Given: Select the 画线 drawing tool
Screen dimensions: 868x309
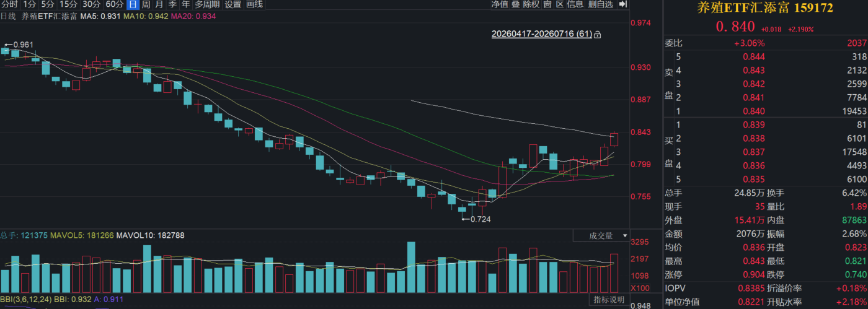Looking at the screenshot, I should click(254, 4).
